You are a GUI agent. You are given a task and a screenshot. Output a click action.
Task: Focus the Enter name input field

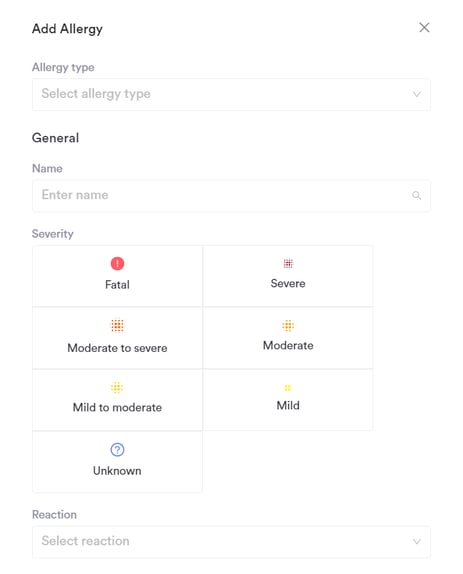231,195
